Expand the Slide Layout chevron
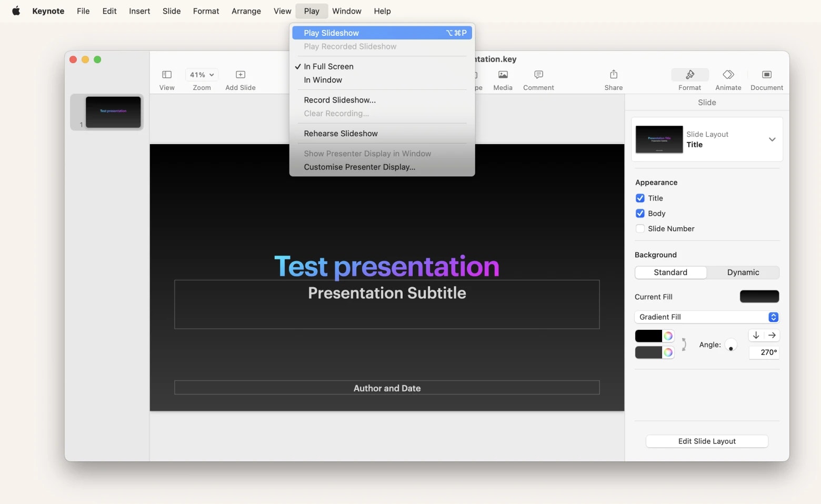 pos(772,139)
